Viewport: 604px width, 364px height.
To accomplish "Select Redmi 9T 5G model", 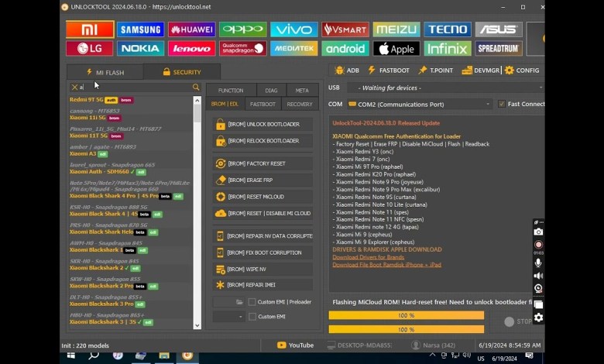I will 86,100.
